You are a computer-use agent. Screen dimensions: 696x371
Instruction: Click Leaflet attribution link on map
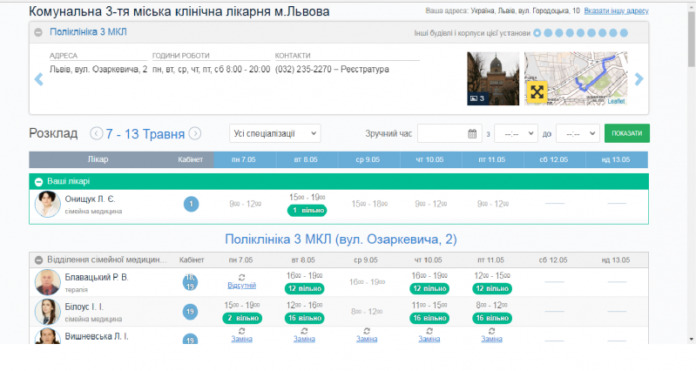[x=616, y=101]
